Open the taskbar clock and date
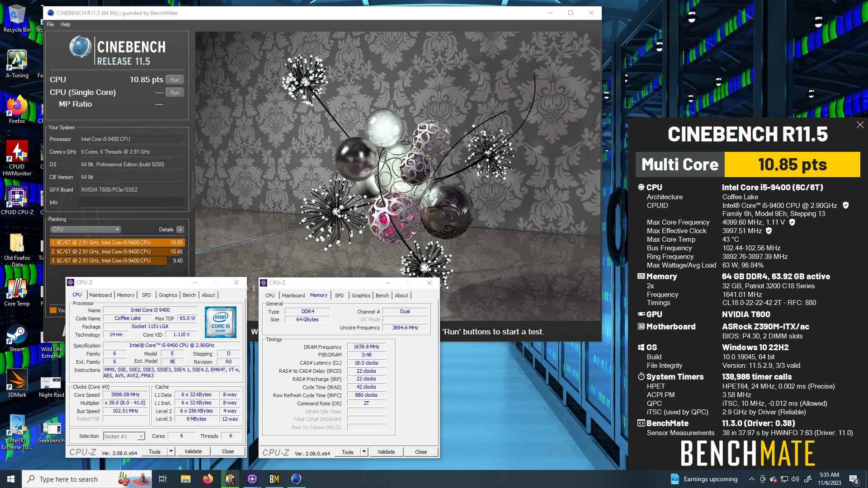The height and width of the screenshot is (488, 868). coord(829,479)
